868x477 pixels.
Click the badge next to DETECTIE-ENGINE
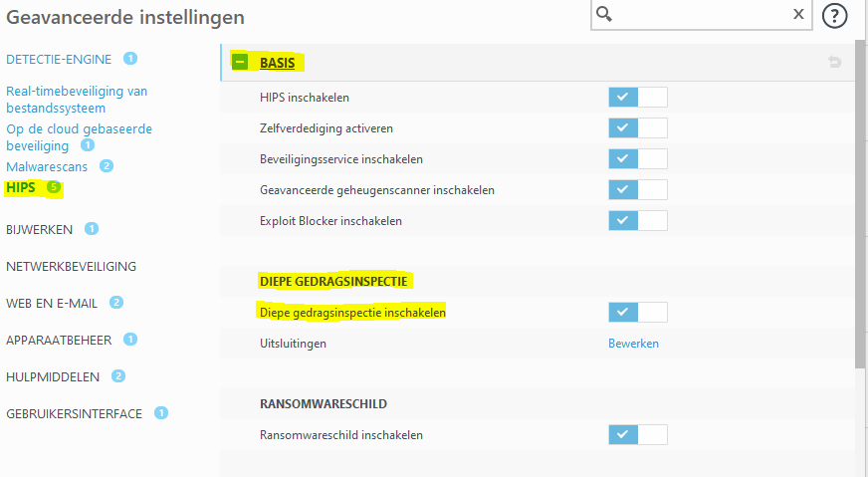coord(130,59)
